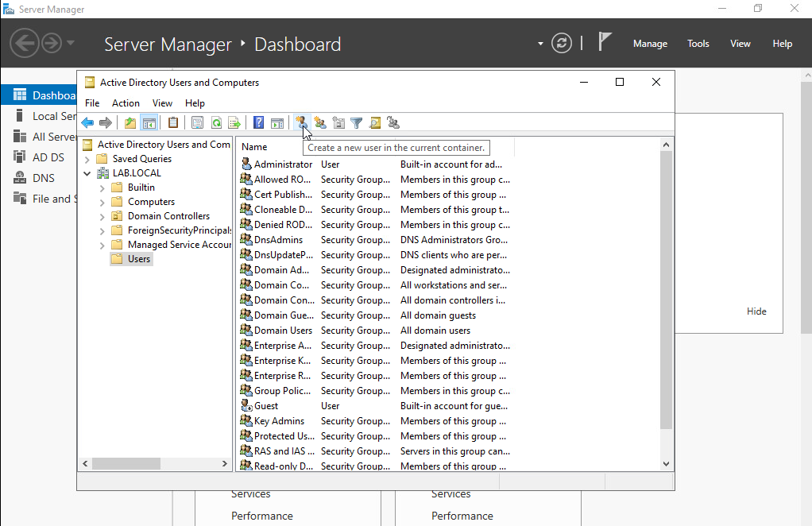
Task: Create a new group via toolbar icon
Action: pyautogui.click(x=320, y=122)
